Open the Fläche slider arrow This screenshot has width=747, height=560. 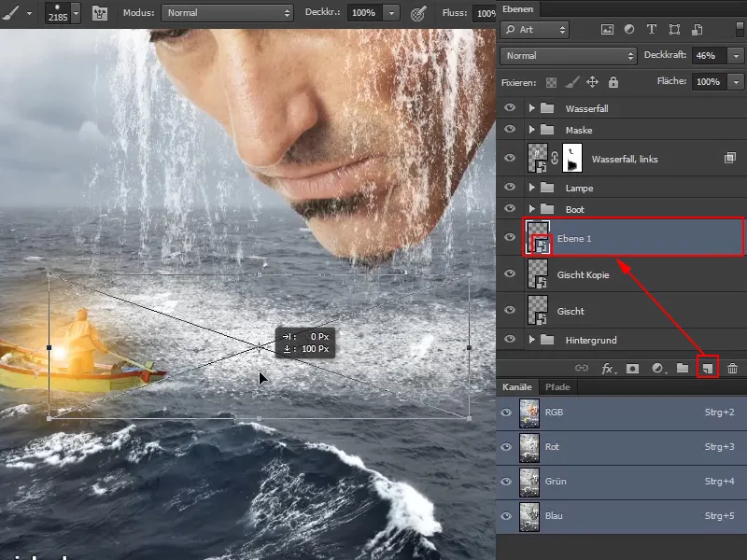point(736,82)
